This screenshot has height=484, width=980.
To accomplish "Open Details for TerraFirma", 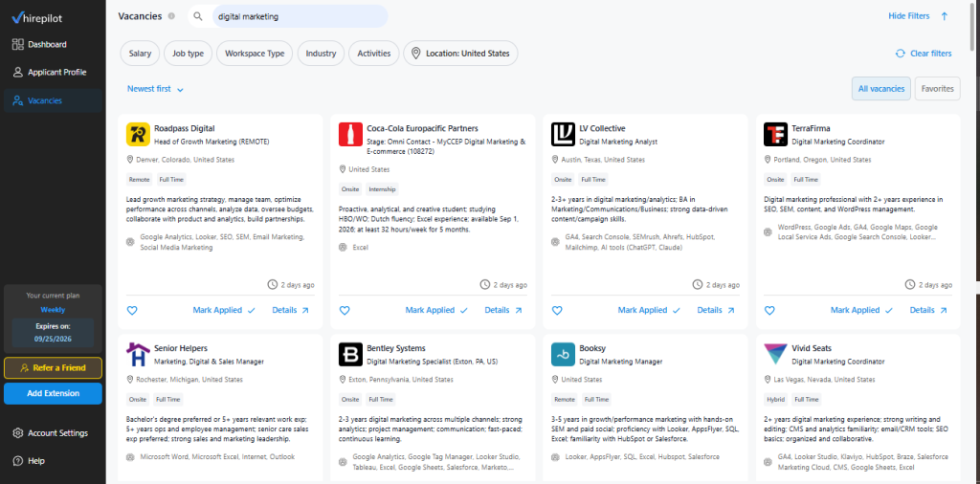I will click(x=928, y=310).
